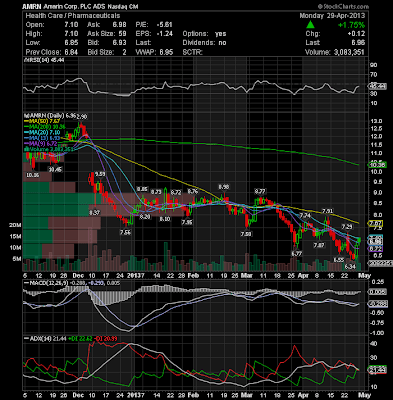
Task: Click the MACD 0.005 histogram value tag
Action: point(377,292)
